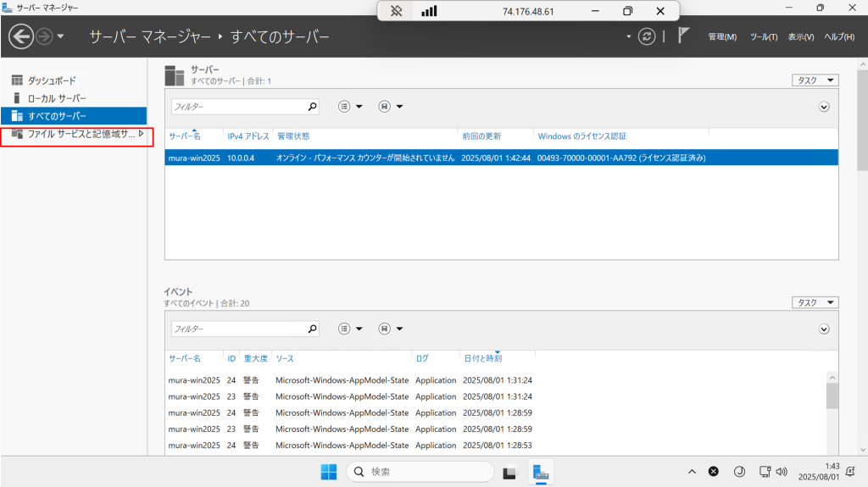868x487 pixels.
Task: Select event ID 24 at 1:28:59
Action: coord(495,412)
